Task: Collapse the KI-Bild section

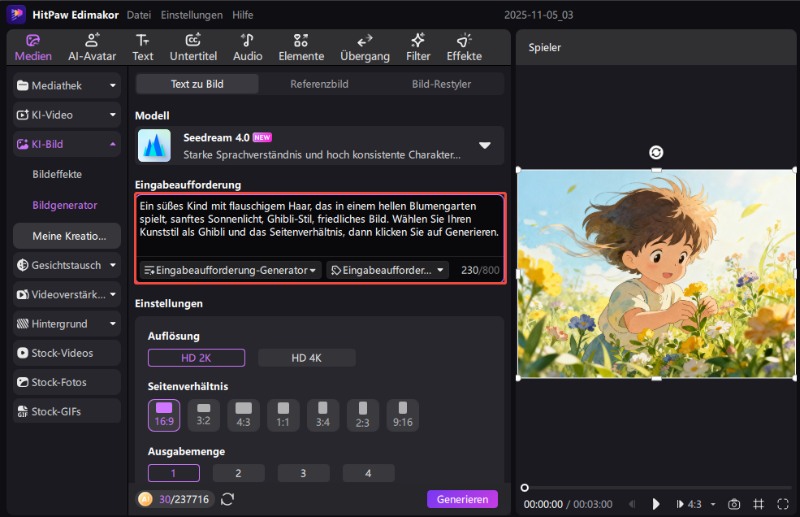Action: (113, 144)
